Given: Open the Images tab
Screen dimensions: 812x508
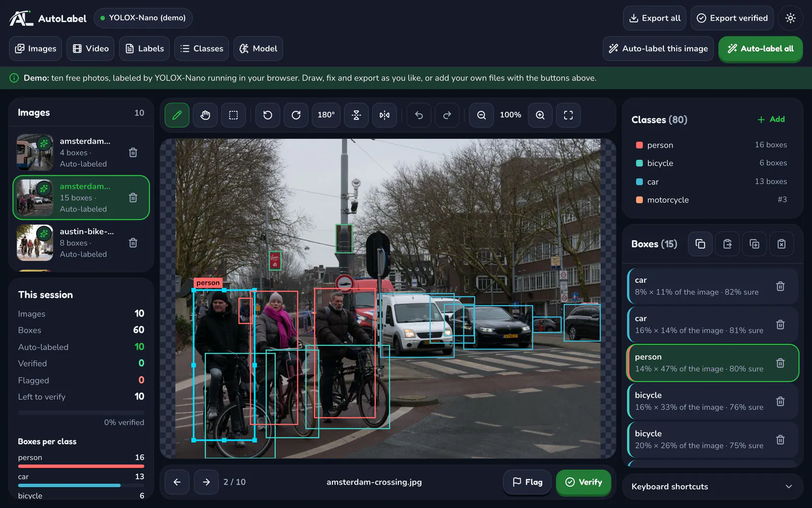Looking at the screenshot, I should [36, 49].
